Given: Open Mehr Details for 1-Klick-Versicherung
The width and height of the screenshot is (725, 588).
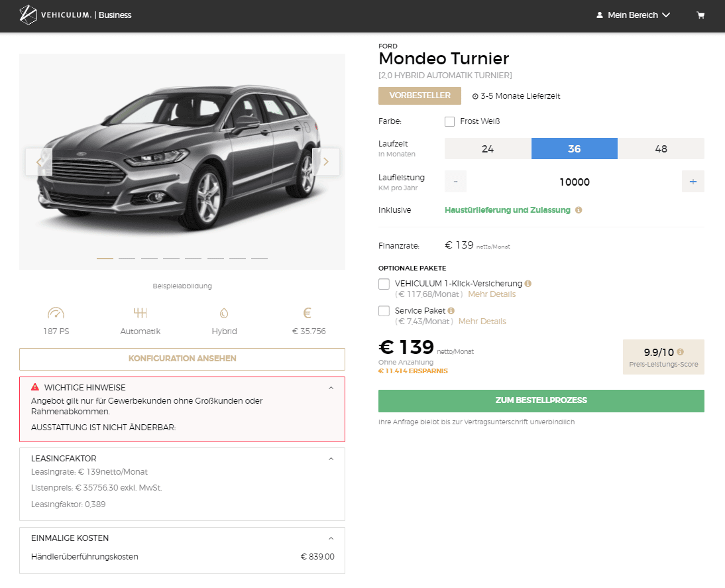Looking at the screenshot, I should click(x=492, y=294).
